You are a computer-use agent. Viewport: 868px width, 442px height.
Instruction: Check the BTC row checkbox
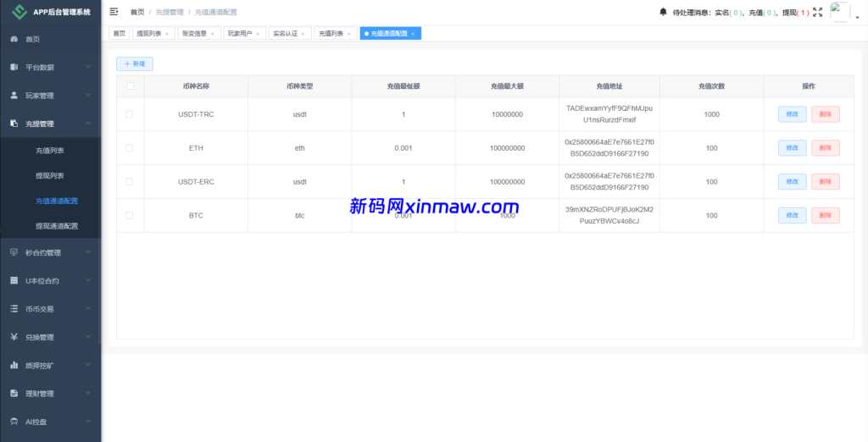[x=130, y=215]
